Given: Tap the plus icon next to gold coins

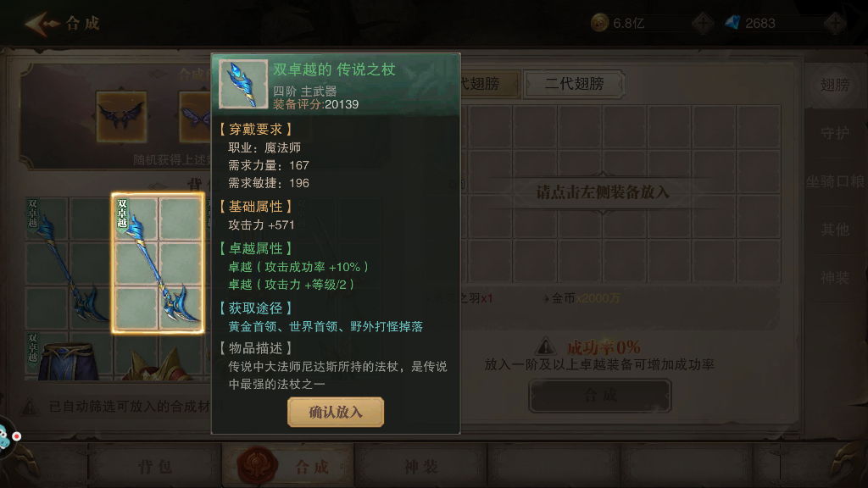Looking at the screenshot, I should point(703,23).
